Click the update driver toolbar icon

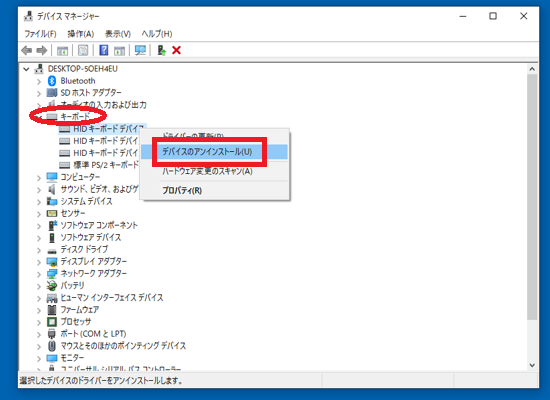(162, 50)
